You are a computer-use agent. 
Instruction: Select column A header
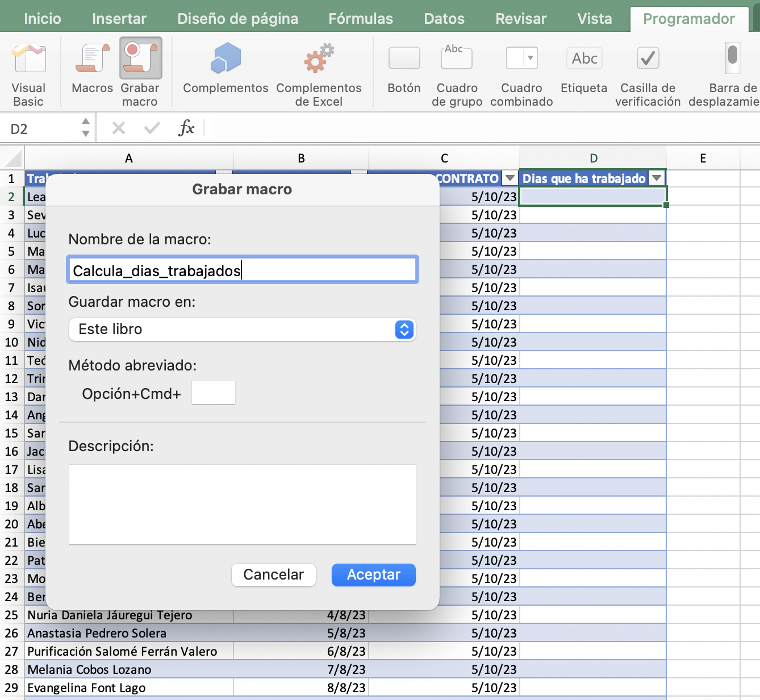point(129,158)
